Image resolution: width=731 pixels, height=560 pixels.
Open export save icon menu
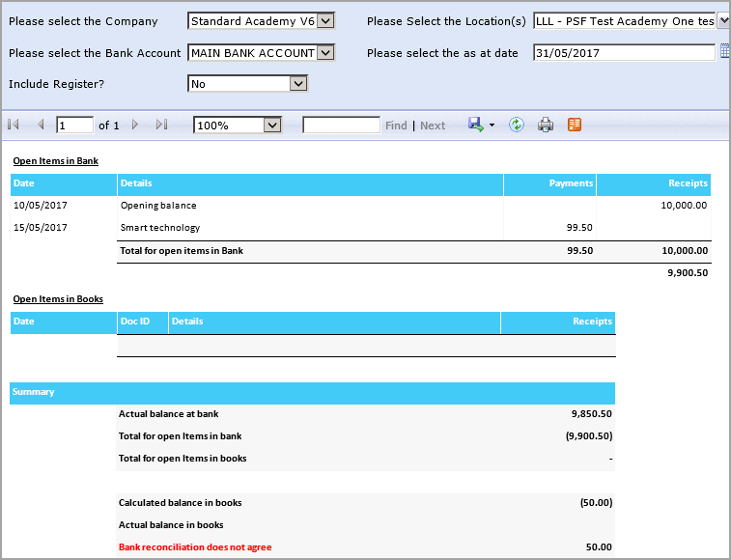pos(475,126)
